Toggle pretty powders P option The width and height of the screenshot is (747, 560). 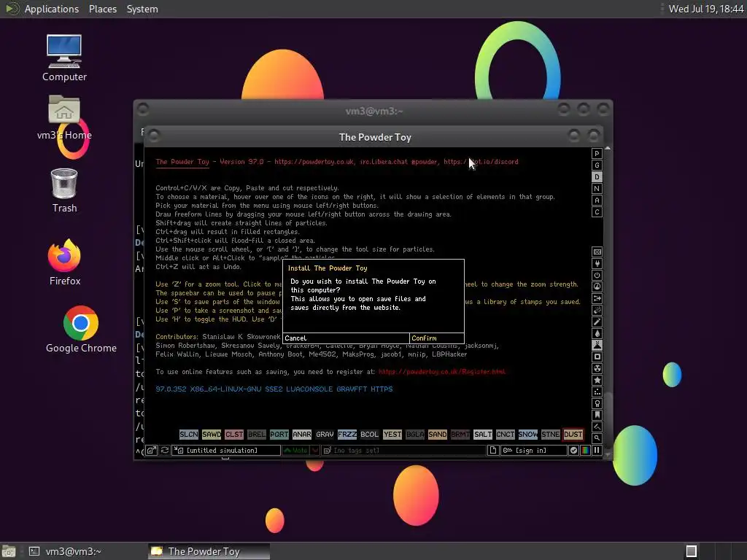(x=597, y=153)
